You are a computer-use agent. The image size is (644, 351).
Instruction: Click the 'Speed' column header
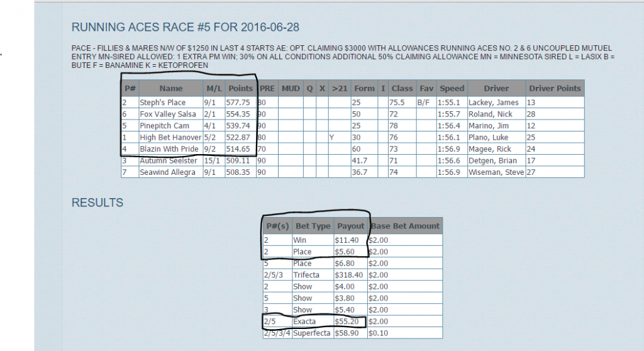click(452, 88)
